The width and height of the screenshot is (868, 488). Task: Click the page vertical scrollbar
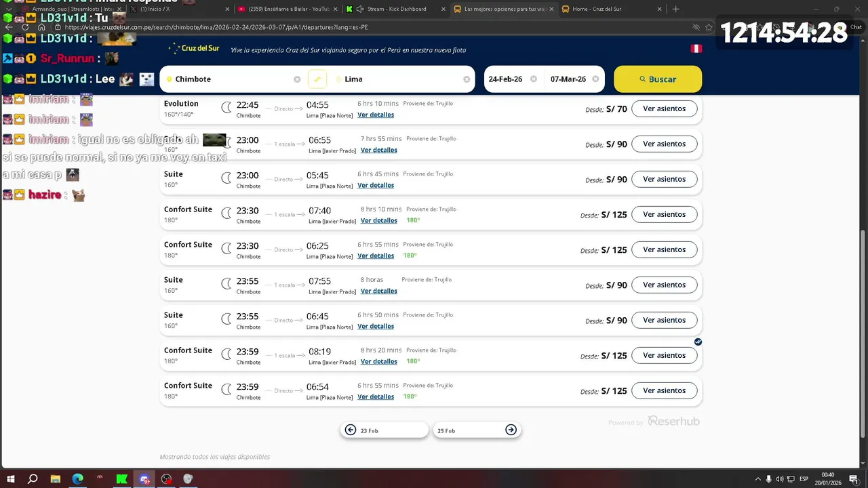(863, 332)
